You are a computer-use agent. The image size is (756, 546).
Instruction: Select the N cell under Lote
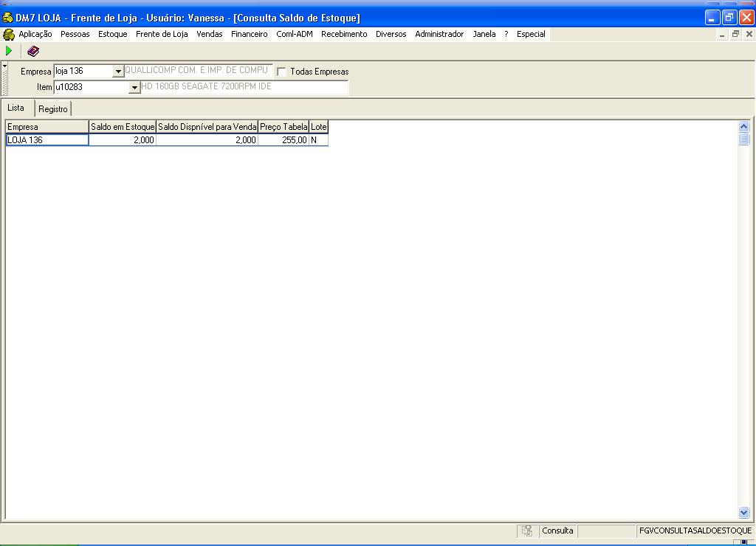[x=319, y=139]
